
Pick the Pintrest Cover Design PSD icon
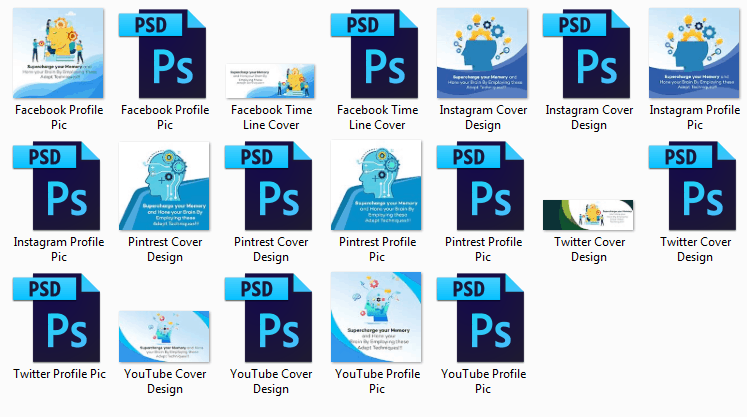[x=269, y=186]
